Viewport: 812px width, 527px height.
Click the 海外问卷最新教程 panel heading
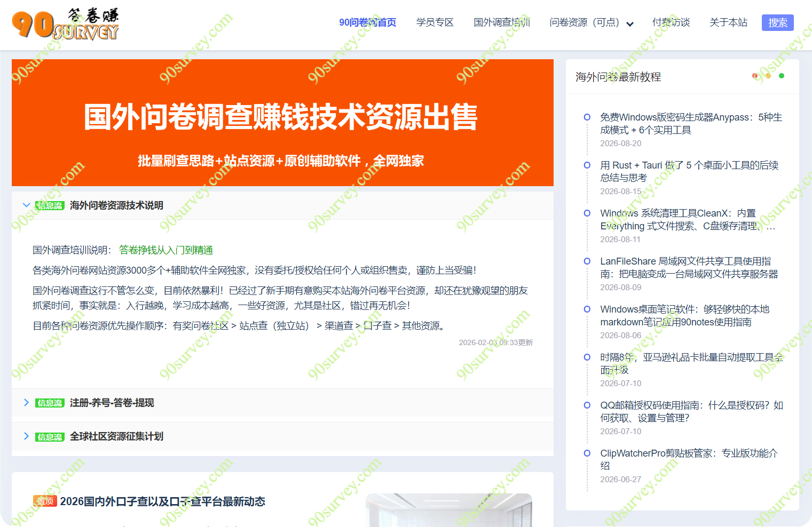click(618, 77)
